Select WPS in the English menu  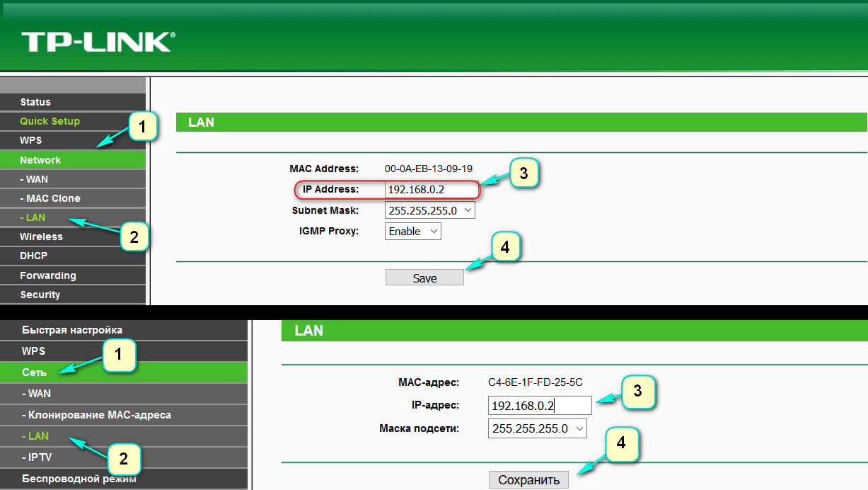pos(31,140)
